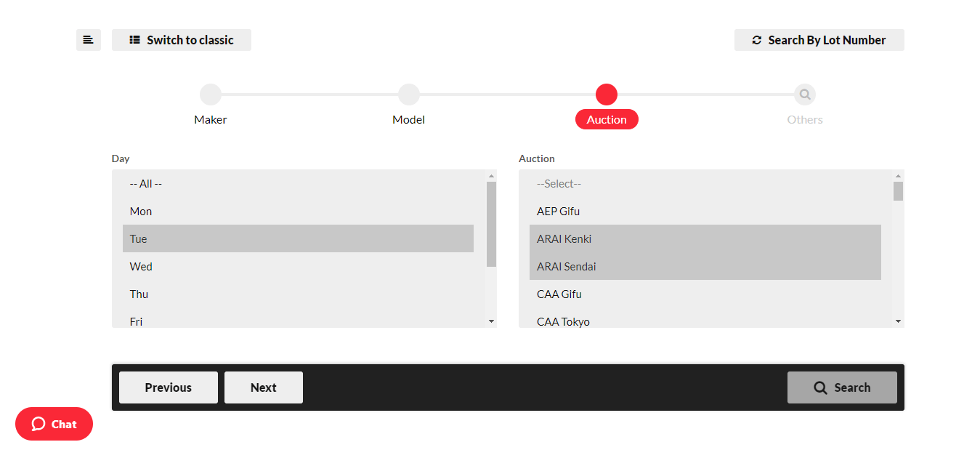The width and height of the screenshot is (980, 450).
Task: Click the Previous button
Action: tap(168, 387)
